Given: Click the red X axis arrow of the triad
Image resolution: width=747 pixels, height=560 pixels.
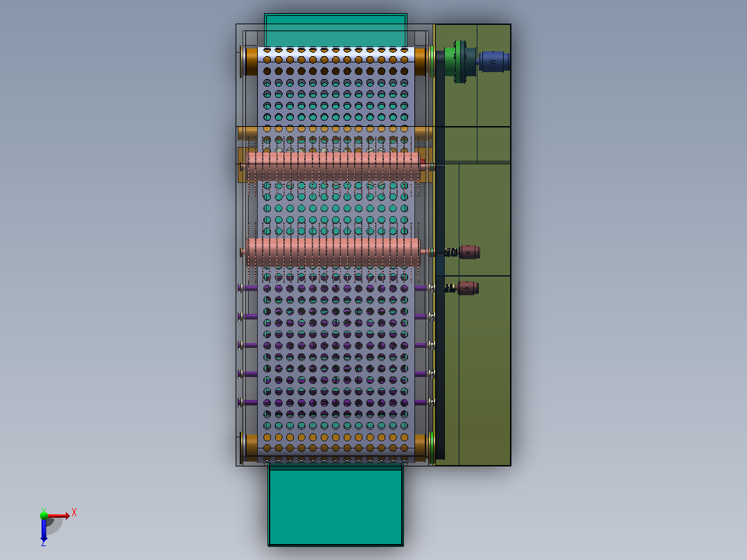Looking at the screenshot, I should pyautogui.click(x=59, y=515).
